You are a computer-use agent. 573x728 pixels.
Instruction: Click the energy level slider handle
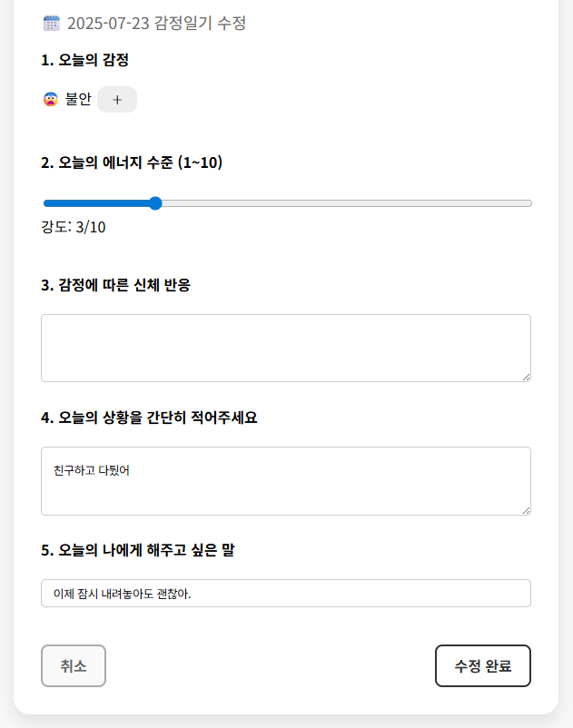tap(155, 203)
